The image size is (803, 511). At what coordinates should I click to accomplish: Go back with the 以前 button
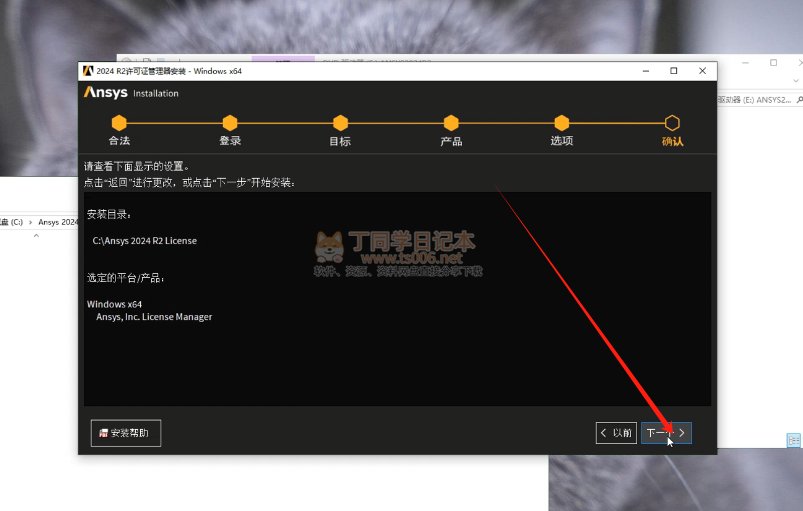(x=616, y=433)
